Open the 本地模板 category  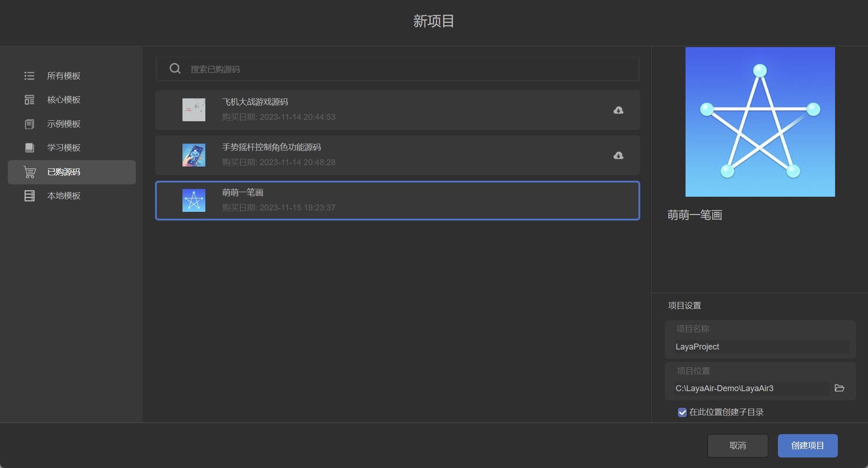tap(64, 196)
